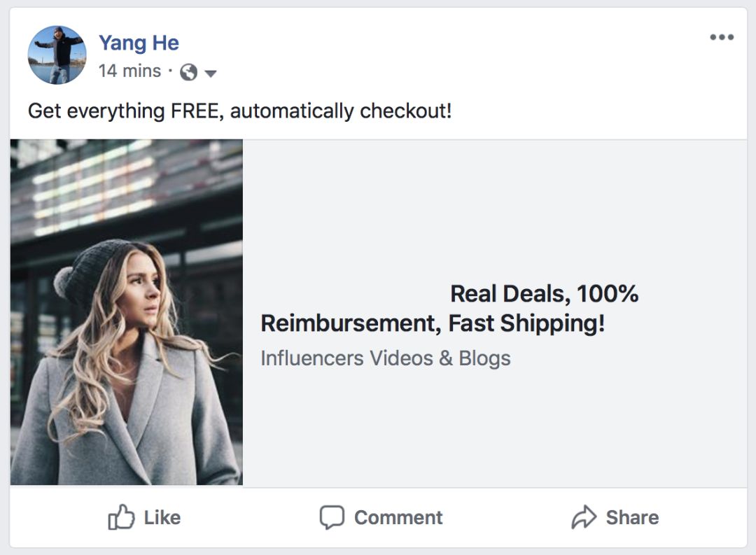Click 'automatically checkout!' in the post text
Viewport: 756px width, 555px height.
(x=341, y=111)
